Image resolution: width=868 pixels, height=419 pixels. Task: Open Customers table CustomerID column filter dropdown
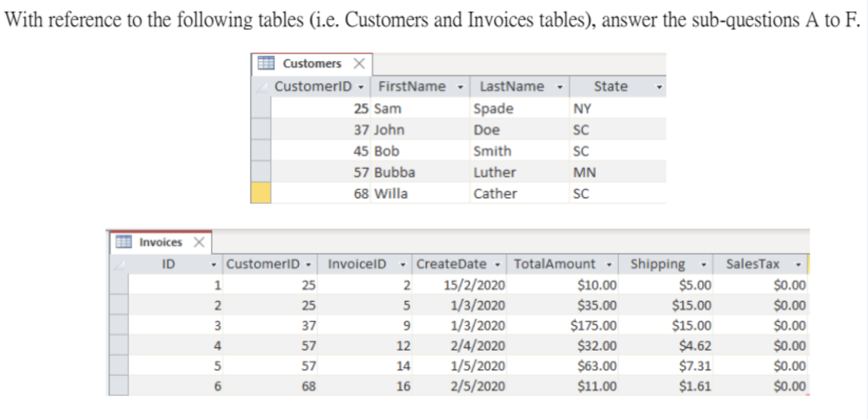[x=361, y=87]
